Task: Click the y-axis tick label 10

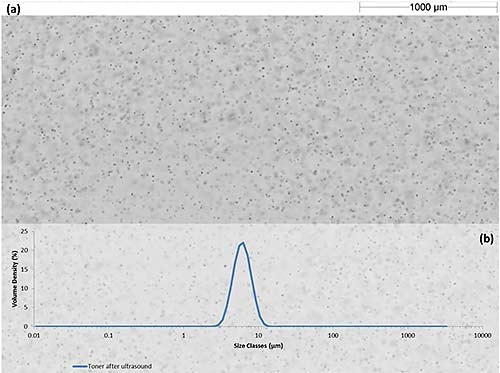Action: coord(24,288)
